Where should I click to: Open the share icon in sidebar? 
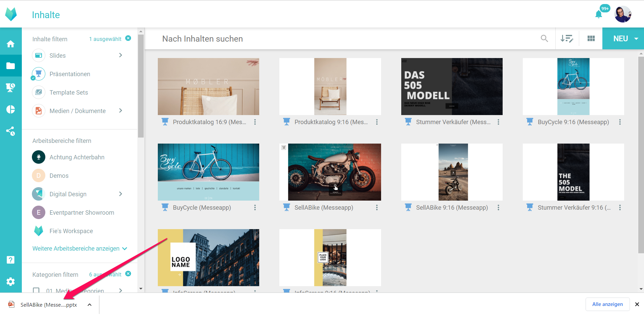tap(11, 131)
